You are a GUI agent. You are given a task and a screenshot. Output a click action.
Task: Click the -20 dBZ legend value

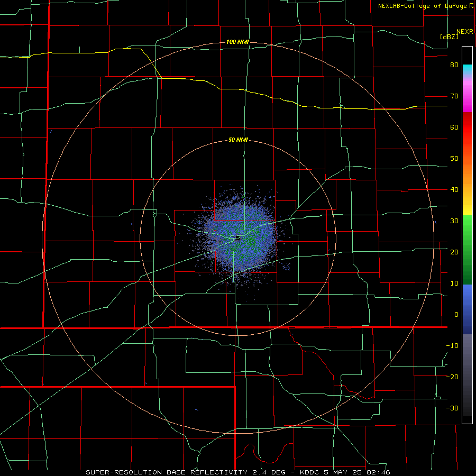[452, 377]
